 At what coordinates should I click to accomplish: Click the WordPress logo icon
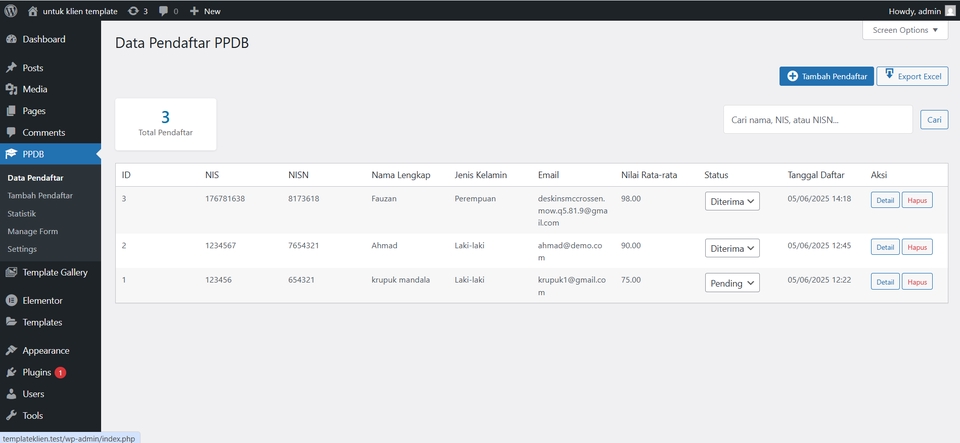[x=10, y=10]
